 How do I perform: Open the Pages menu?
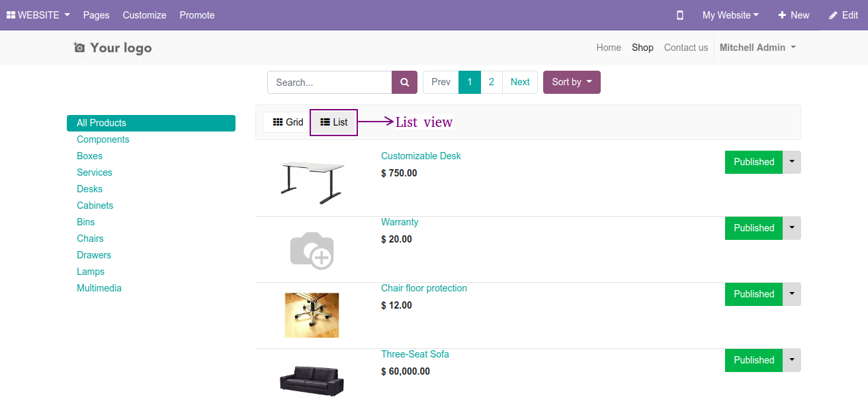tap(96, 15)
